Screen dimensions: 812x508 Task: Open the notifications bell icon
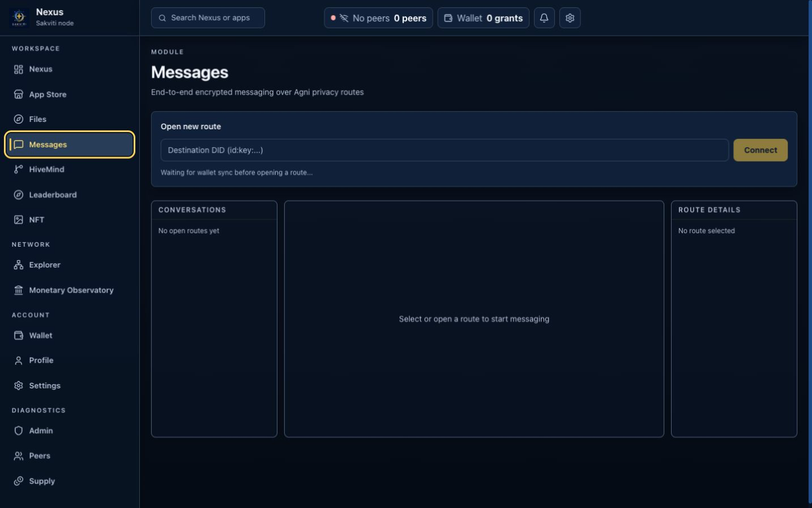coord(544,18)
